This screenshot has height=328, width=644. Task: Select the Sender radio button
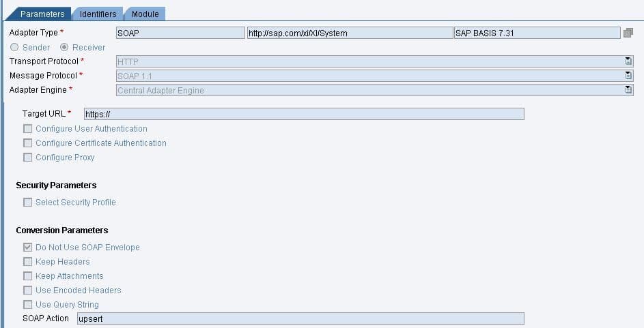[x=14, y=47]
